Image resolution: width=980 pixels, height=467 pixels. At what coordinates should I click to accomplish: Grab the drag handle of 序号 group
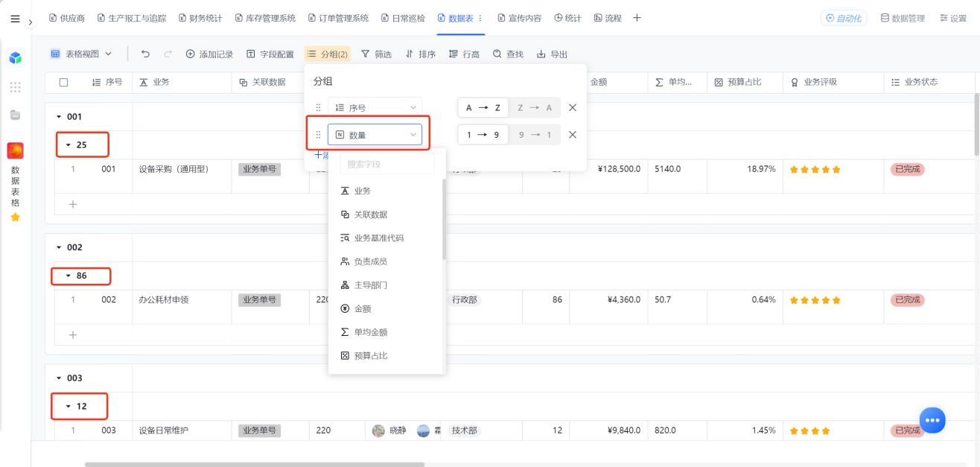(x=319, y=108)
